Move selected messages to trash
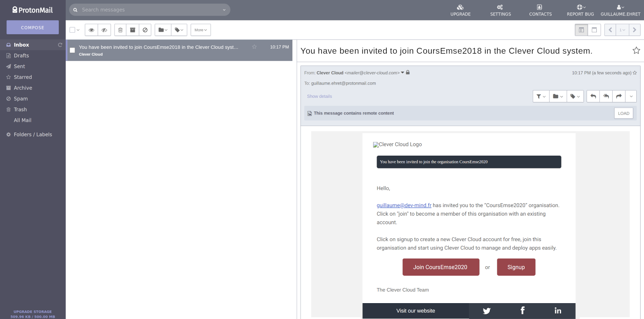Viewport: 644px width, 319px height. [x=120, y=30]
